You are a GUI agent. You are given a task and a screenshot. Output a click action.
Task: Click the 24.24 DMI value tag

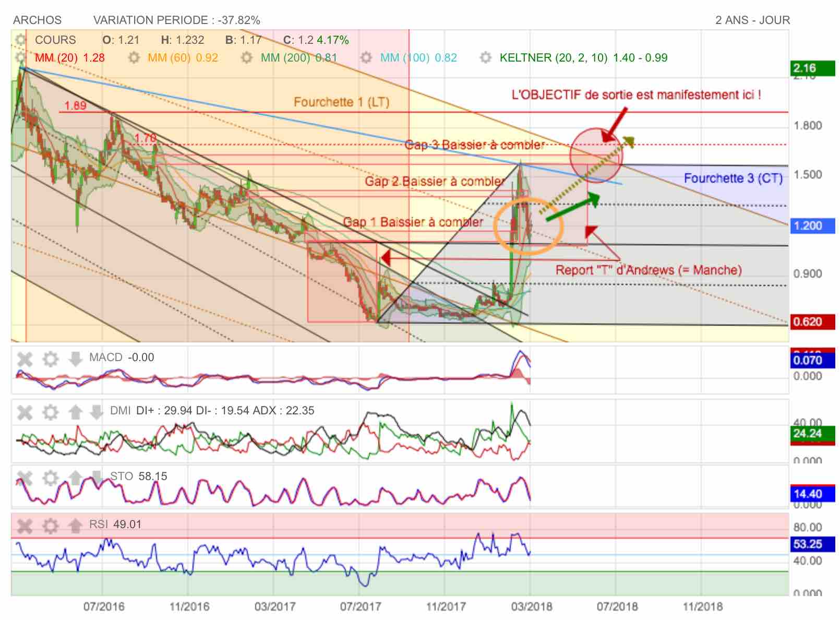point(813,434)
